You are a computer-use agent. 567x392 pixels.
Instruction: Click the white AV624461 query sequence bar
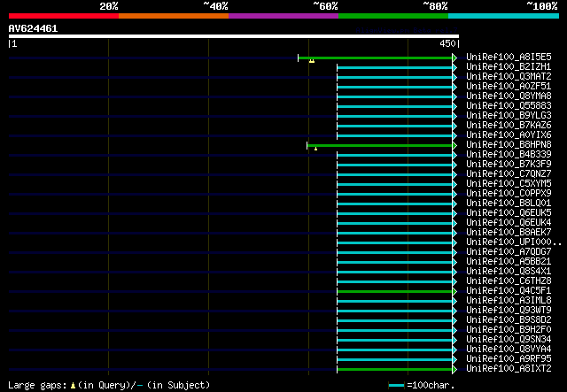pos(234,36)
